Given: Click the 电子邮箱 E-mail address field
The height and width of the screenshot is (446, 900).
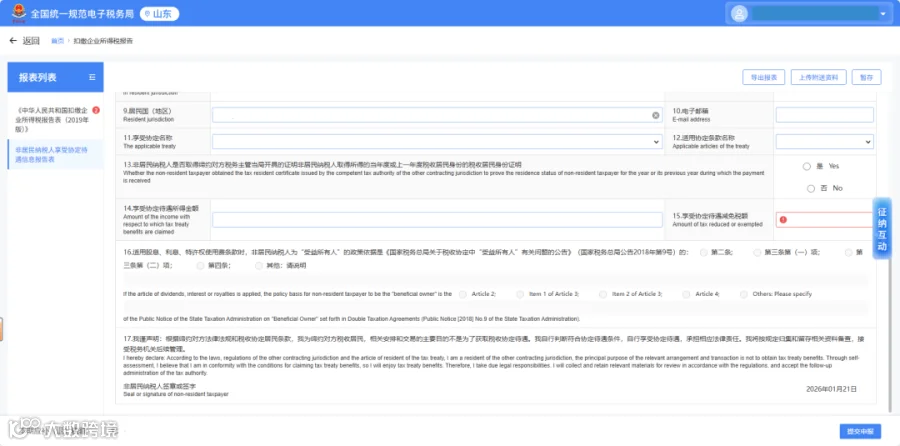Looking at the screenshot, I should point(824,115).
